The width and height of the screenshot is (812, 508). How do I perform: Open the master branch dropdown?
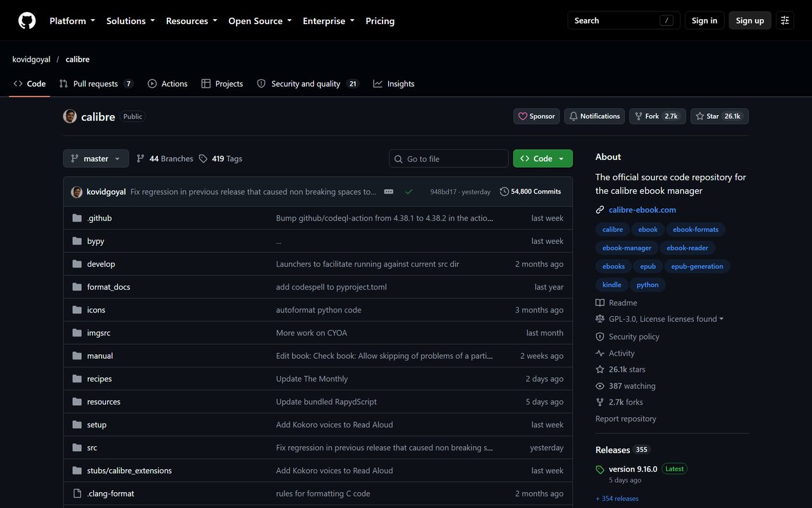tap(96, 159)
